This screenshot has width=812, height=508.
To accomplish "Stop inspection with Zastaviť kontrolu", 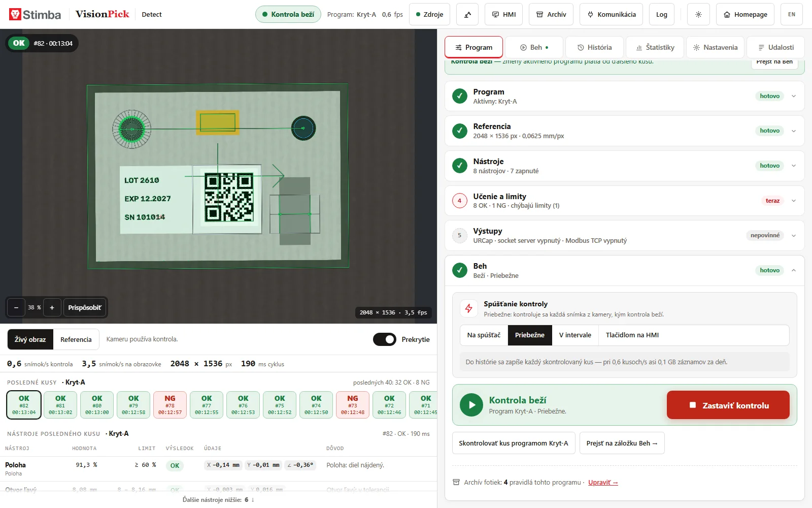I will point(728,405).
